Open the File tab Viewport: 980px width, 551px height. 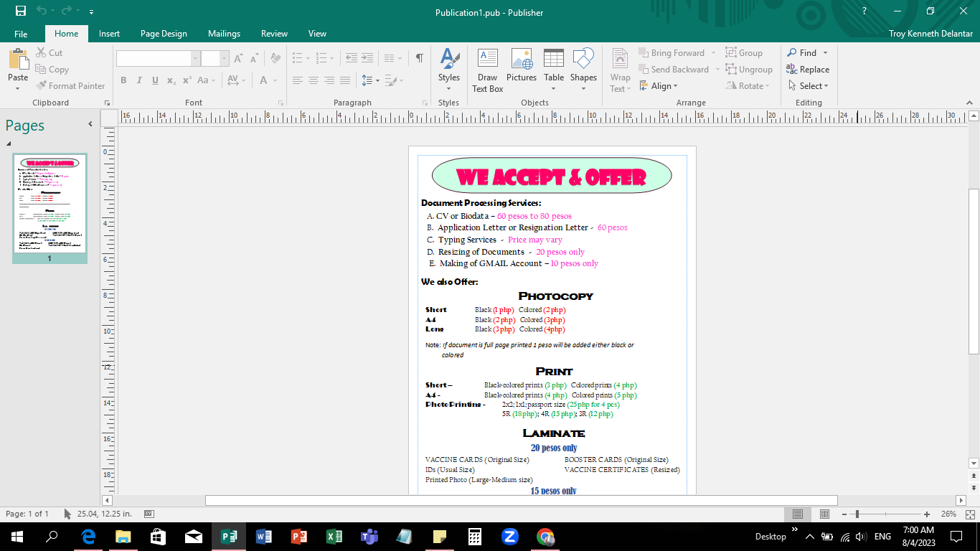tap(21, 34)
